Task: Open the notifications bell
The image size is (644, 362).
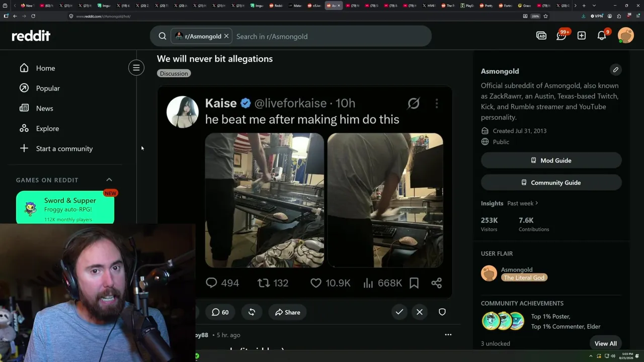Action: point(602,36)
